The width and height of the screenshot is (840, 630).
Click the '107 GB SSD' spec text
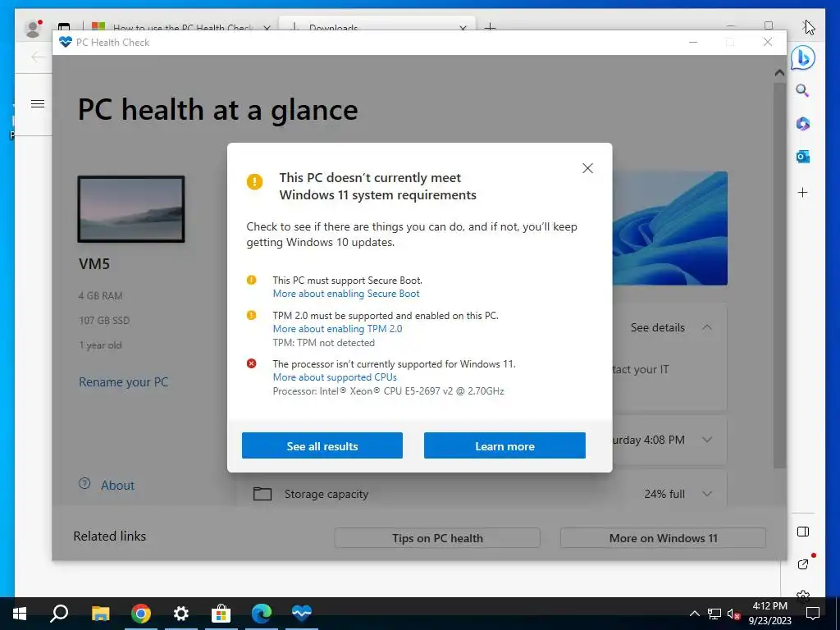tap(104, 321)
